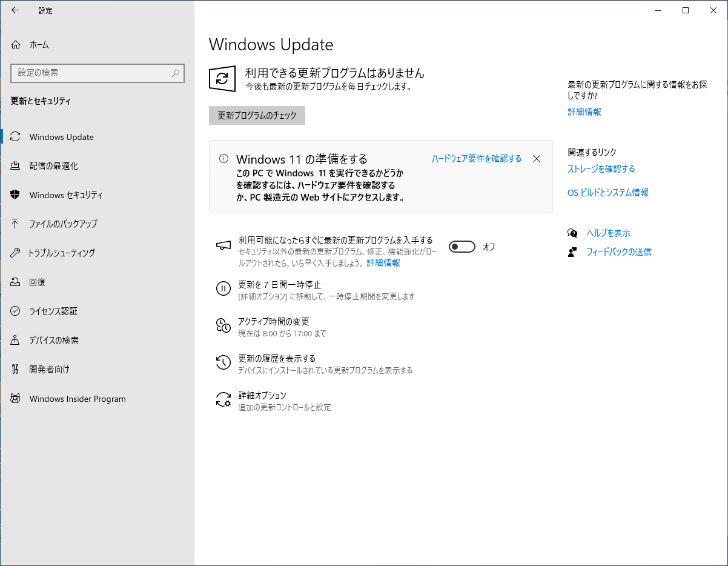Screen dimensions: 728x566
Task: Click the Windows Update page heading
Action: [x=271, y=45]
